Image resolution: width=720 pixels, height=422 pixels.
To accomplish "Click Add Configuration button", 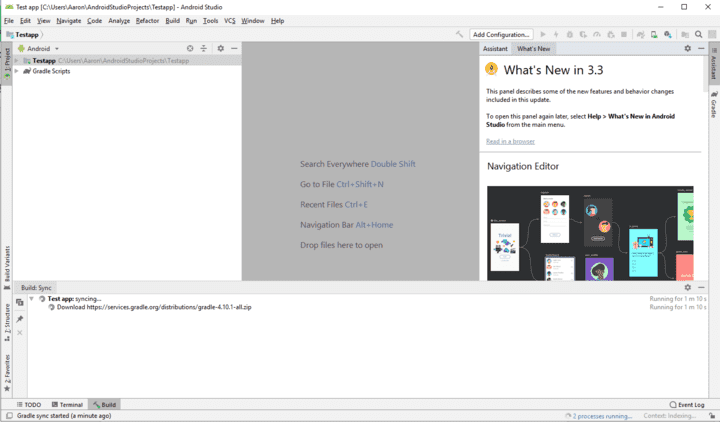I will [x=501, y=34].
